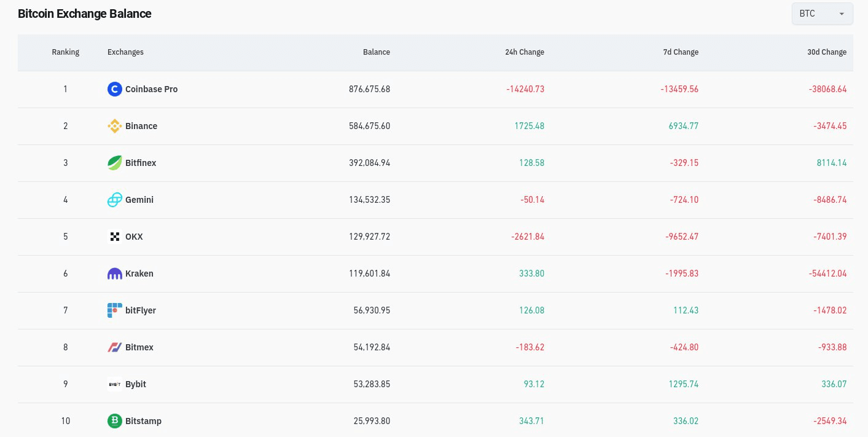Click the Coinbase Pro exchange logo
This screenshot has height=437, width=868.
(x=115, y=89)
